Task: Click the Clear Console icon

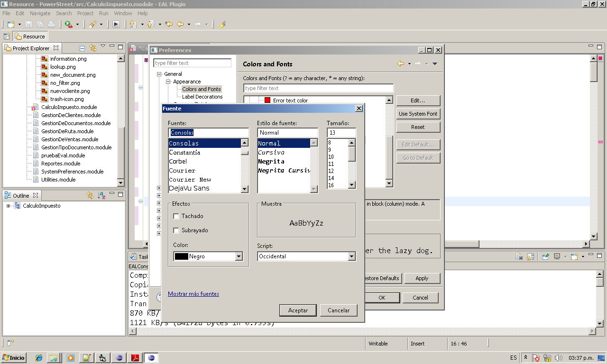Action: coord(519,256)
